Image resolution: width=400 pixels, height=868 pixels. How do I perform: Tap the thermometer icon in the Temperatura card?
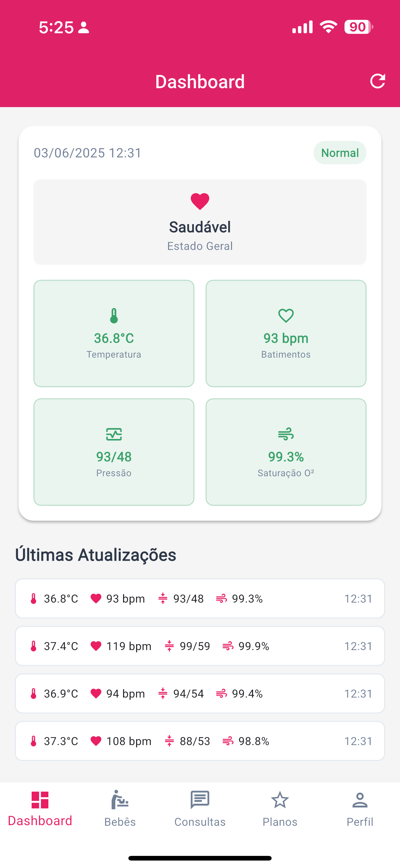(114, 316)
